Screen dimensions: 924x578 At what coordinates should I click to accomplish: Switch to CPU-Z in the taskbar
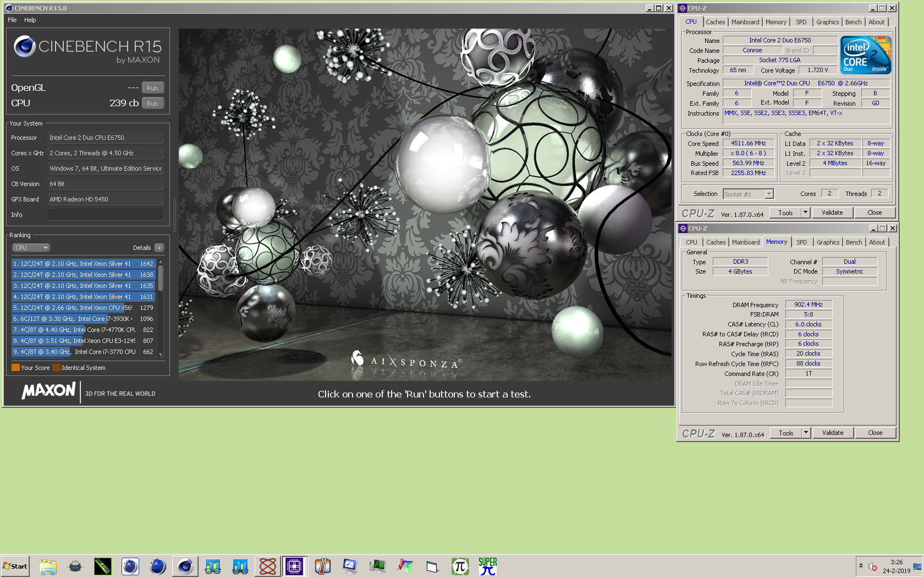294,566
